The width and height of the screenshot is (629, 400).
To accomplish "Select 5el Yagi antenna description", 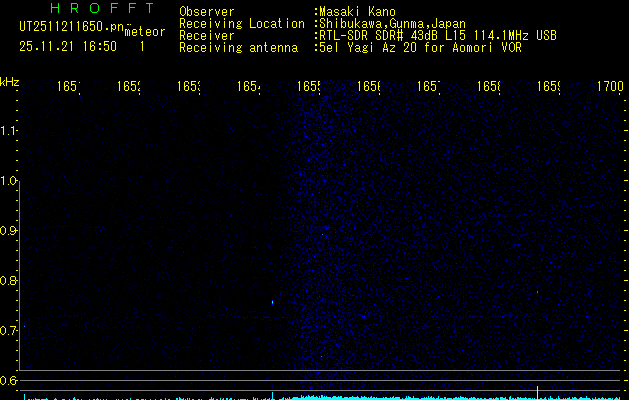I will point(420,48).
